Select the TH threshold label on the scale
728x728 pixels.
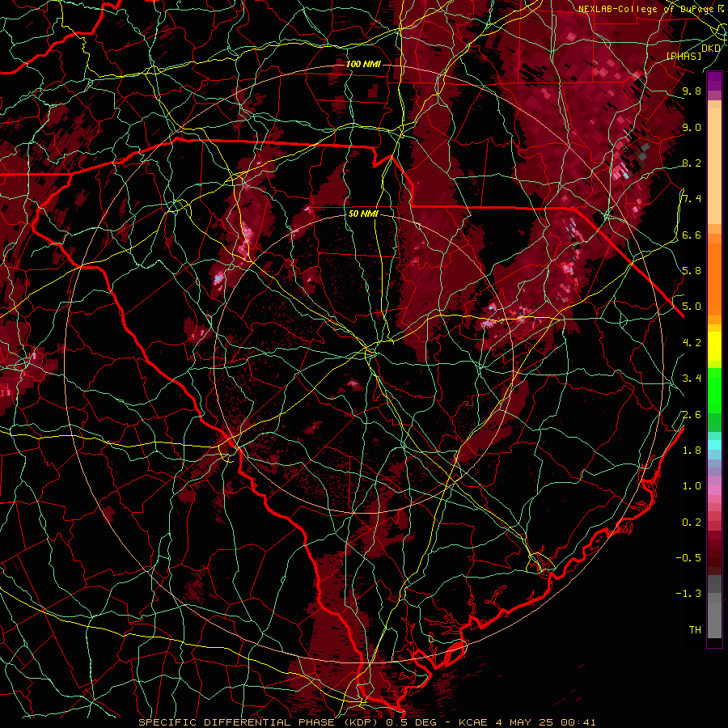point(695,630)
